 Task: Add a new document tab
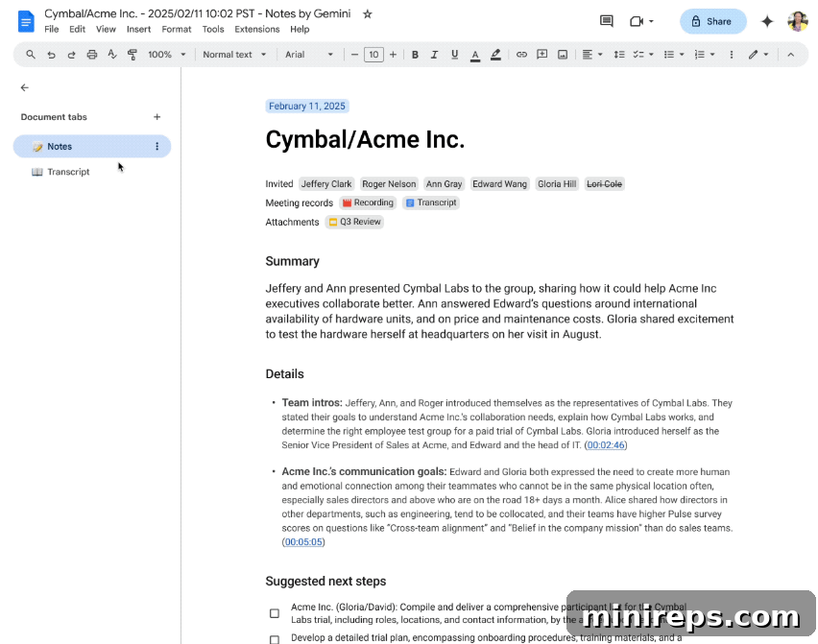click(x=157, y=117)
